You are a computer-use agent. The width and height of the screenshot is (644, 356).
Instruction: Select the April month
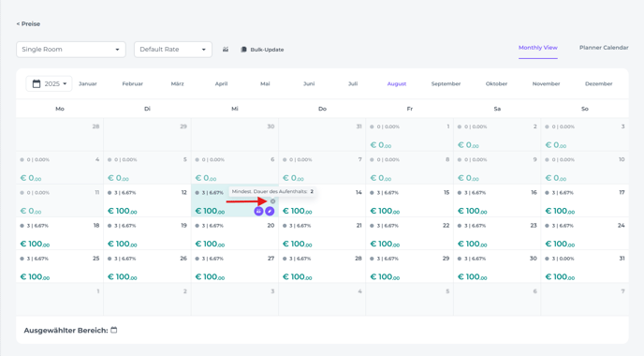pyautogui.click(x=221, y=84)
